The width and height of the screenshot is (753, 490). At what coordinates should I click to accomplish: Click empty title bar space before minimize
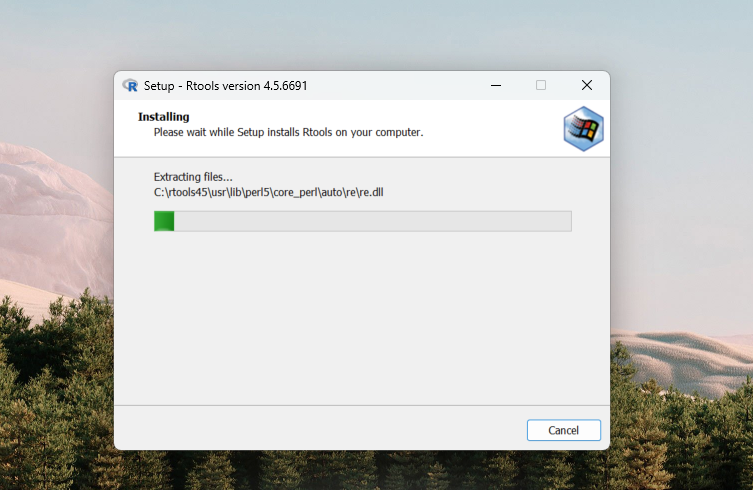click(400, 85)
